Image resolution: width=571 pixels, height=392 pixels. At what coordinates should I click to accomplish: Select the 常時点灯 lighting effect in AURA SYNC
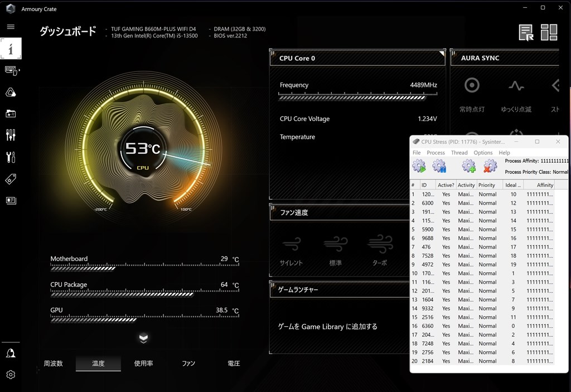coord(471,92)
